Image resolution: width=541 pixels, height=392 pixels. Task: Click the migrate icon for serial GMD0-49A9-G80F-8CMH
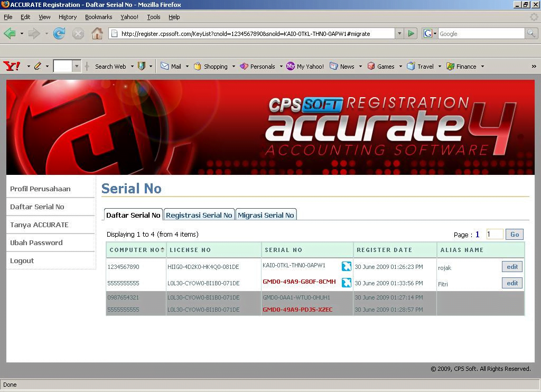tap(347, 283)
